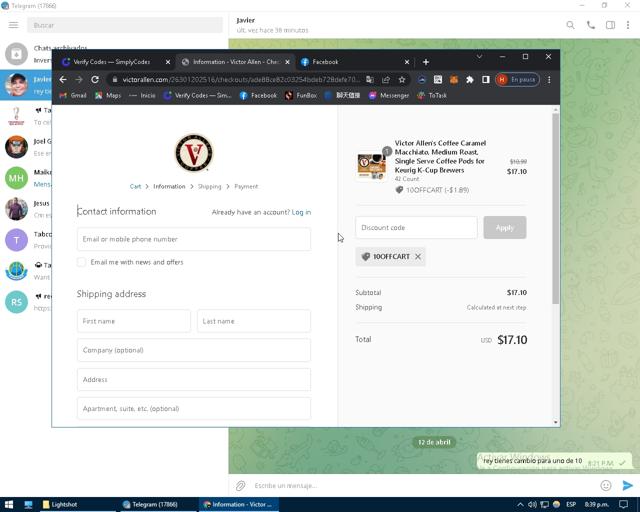640x512 pixels.
Task: Open the Windows notification center
Action: [x=624, y=505]
